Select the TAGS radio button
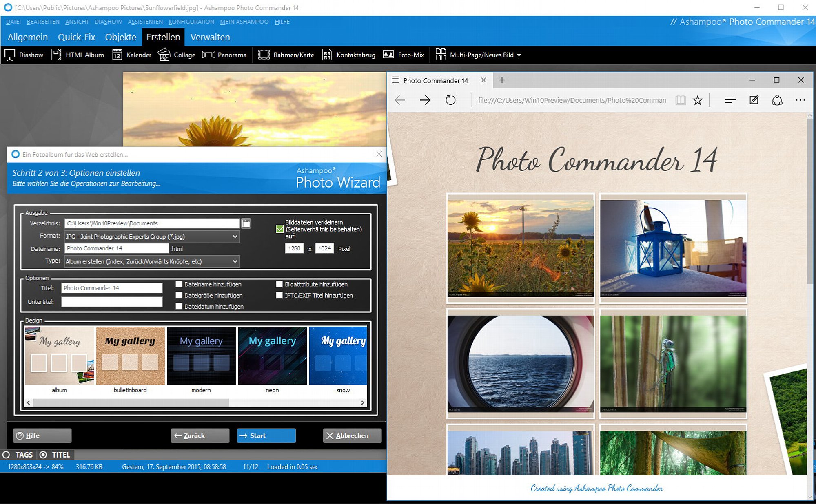 6,455
